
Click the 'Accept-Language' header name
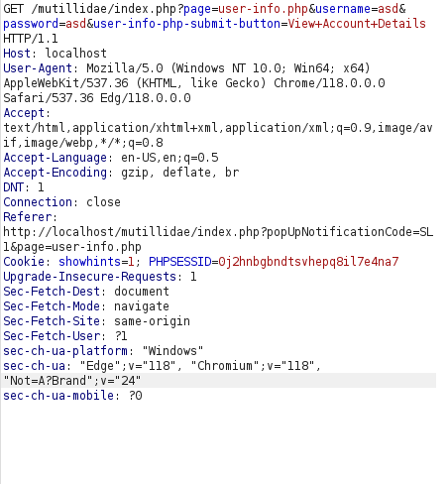coord(56,158)
